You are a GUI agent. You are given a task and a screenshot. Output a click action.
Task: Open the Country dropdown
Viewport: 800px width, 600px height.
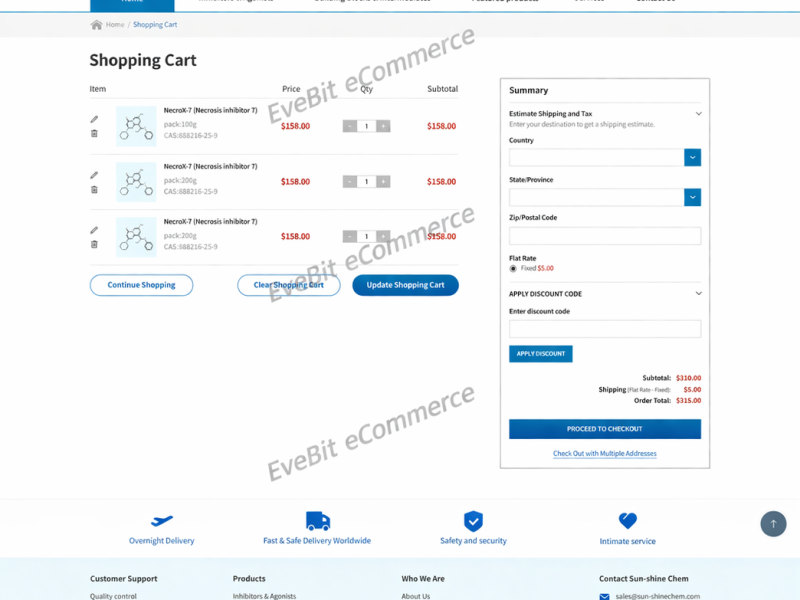pyautogui.click(x=692, y=158)
